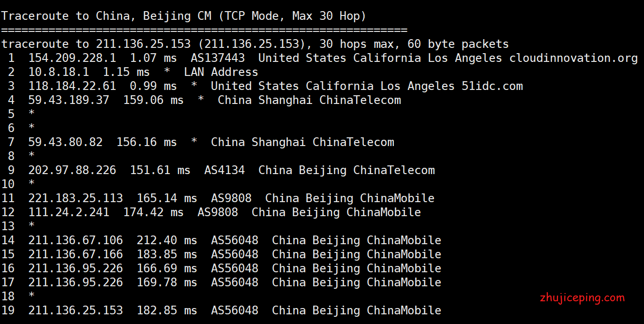Viewport: 644px width, 324px height.
Task: Select IP 202.97.88.226 in hop 9
Action: (72, 170)
